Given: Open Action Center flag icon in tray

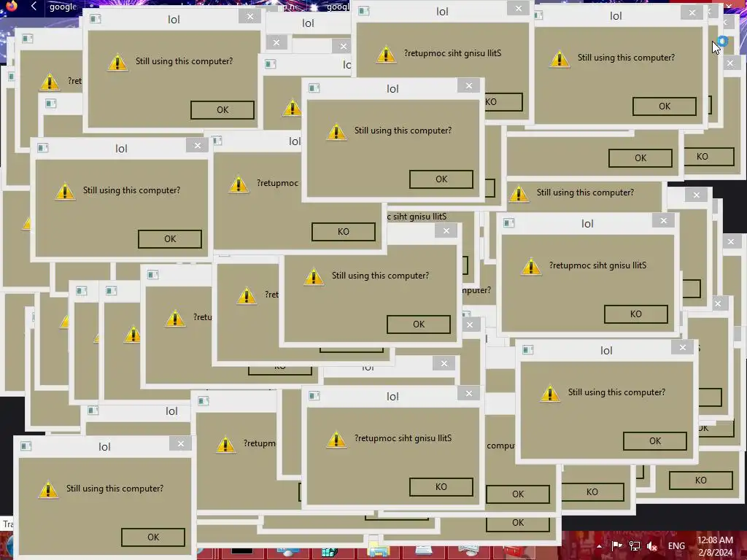Looking at the screenshot, I should point(616,545).
